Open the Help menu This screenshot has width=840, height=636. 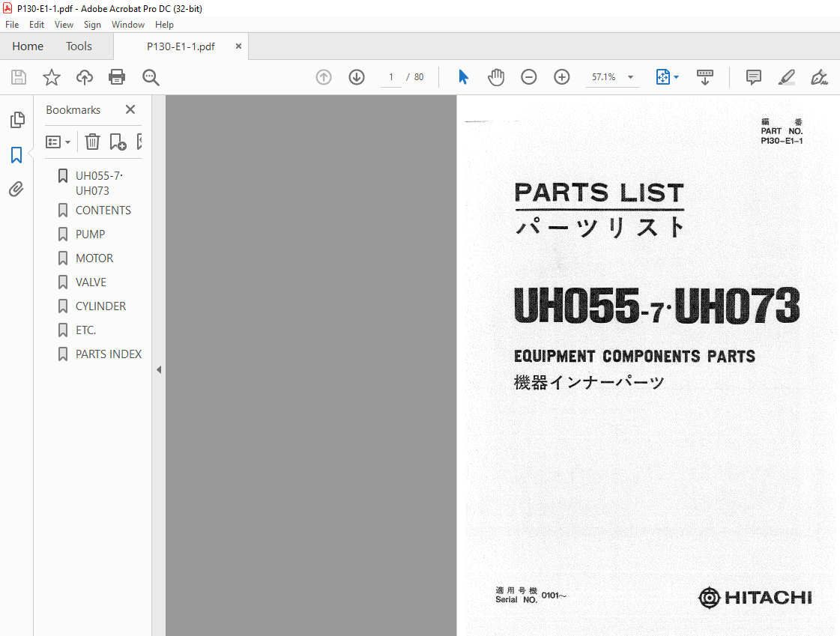point(164,25)
